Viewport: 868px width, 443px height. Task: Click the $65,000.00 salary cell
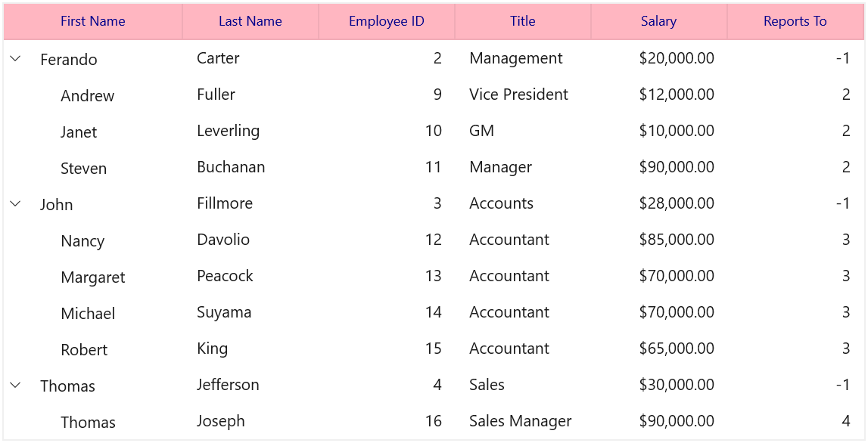(x=659, y=349)
